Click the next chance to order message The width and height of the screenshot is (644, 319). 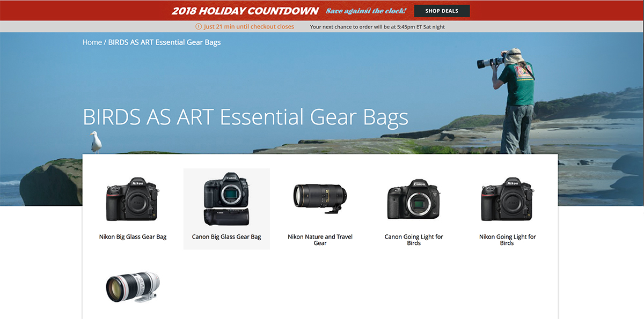[377, 27]
